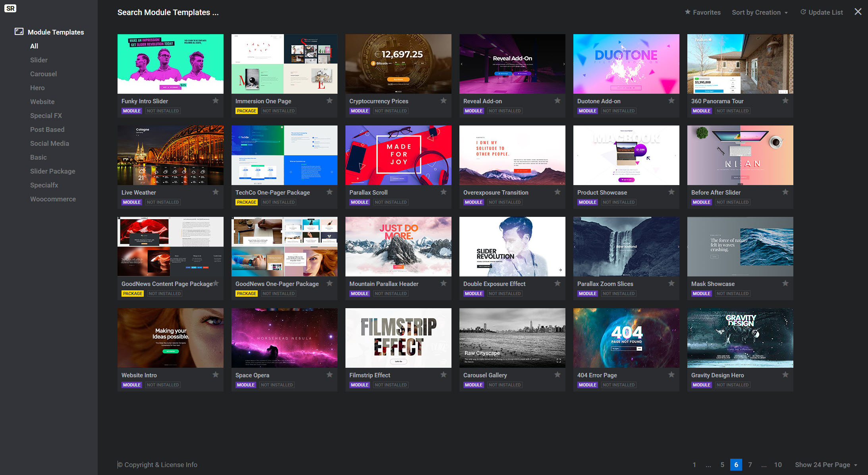This screenshot has width=868, height=475.
Task: Toggle favorite on Duotone Add-on
Action: coord(671,101)
